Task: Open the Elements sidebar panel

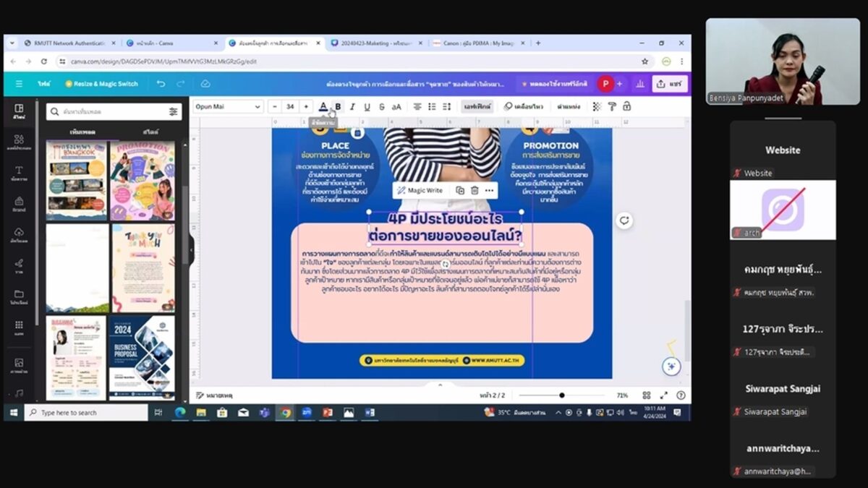Action: (19, 142)
